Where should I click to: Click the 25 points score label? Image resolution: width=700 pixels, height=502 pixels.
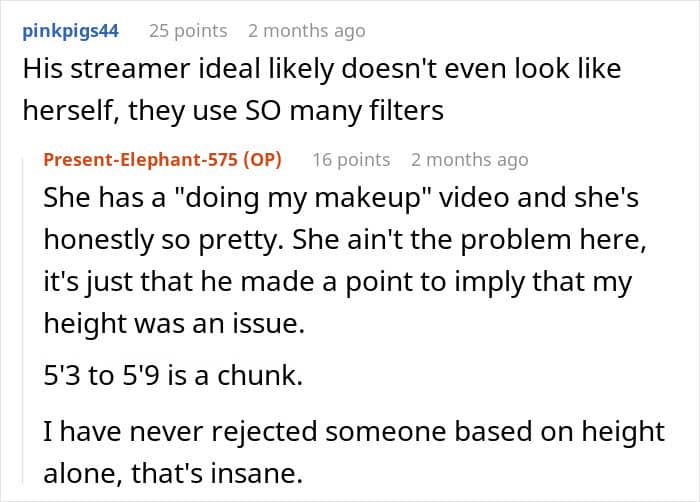188,31
